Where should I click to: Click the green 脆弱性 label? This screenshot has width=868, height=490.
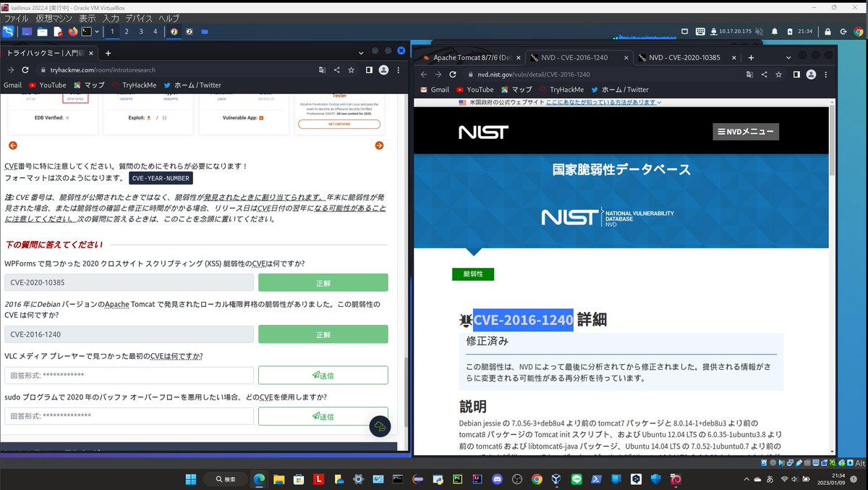click(473, 274)
